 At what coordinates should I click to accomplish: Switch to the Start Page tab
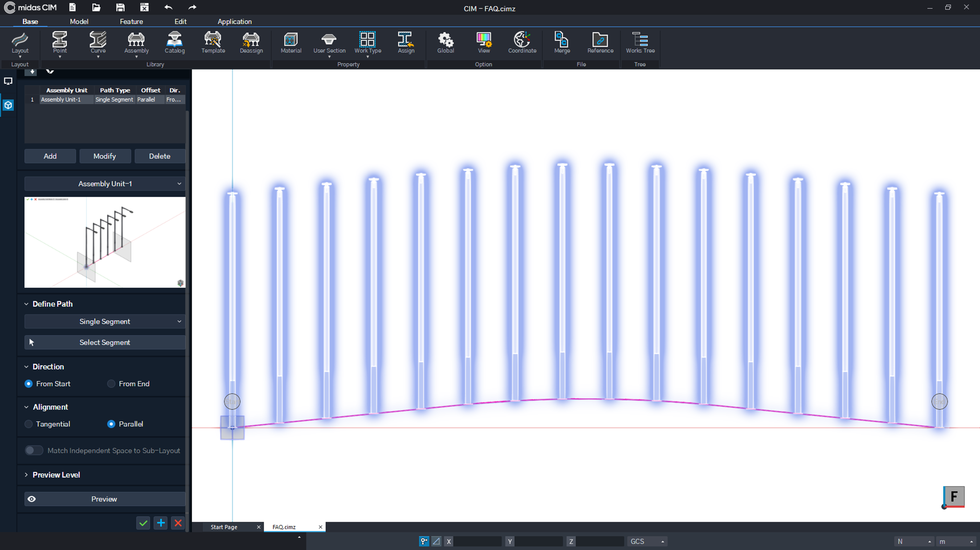tap(224, 527)
